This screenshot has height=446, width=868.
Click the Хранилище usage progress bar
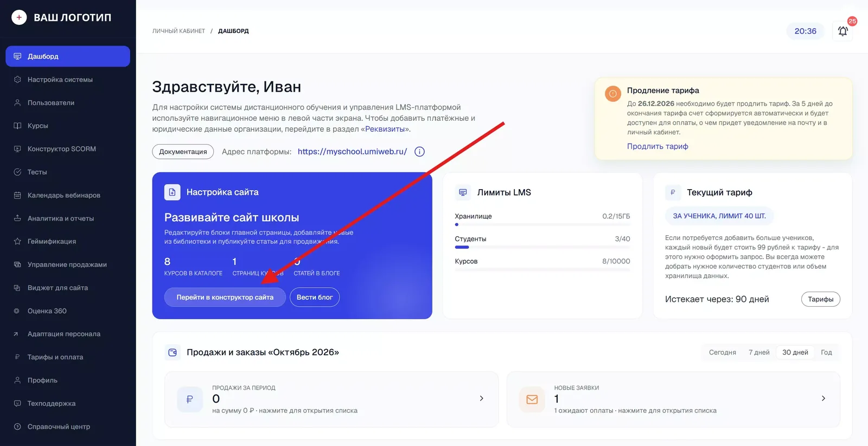pyautogui.click(x=542, y=224)
